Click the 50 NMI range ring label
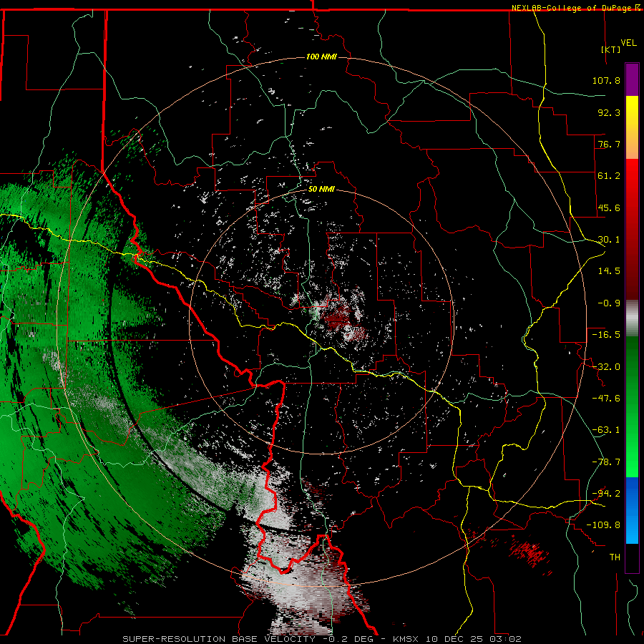 [x=321, y=189]
